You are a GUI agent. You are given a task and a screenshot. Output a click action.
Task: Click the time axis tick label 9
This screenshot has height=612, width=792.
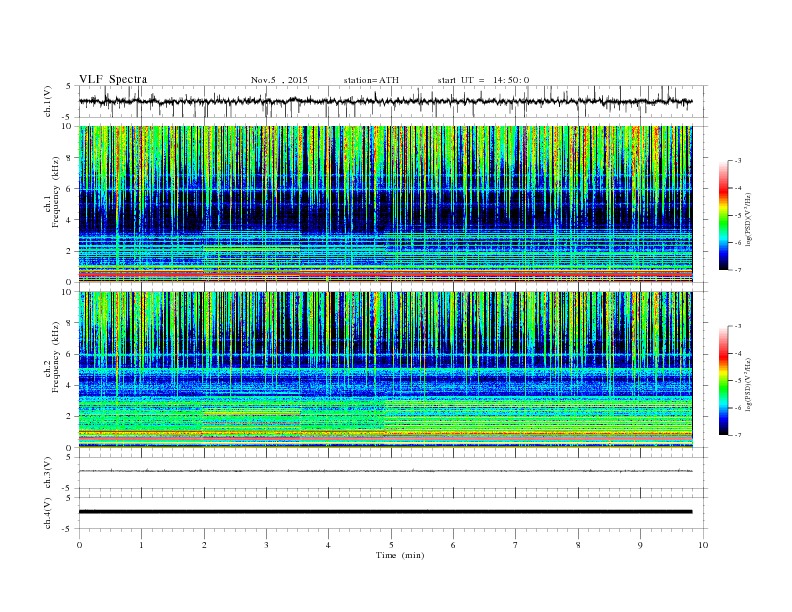(640, 545)
